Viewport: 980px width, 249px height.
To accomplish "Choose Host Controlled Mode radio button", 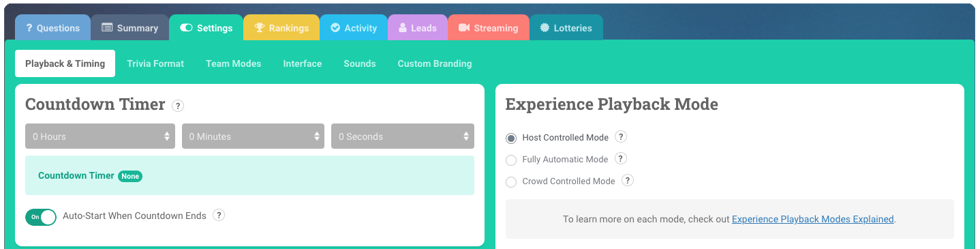I will 511,138.
